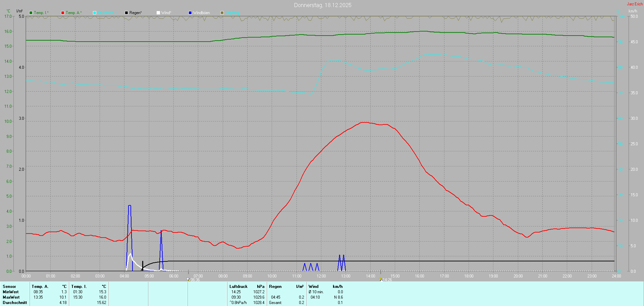This screenshot has width=644, height=306.
Task: Click the red Temp. A. legend swatch
Action: click(x=63, y=13)
